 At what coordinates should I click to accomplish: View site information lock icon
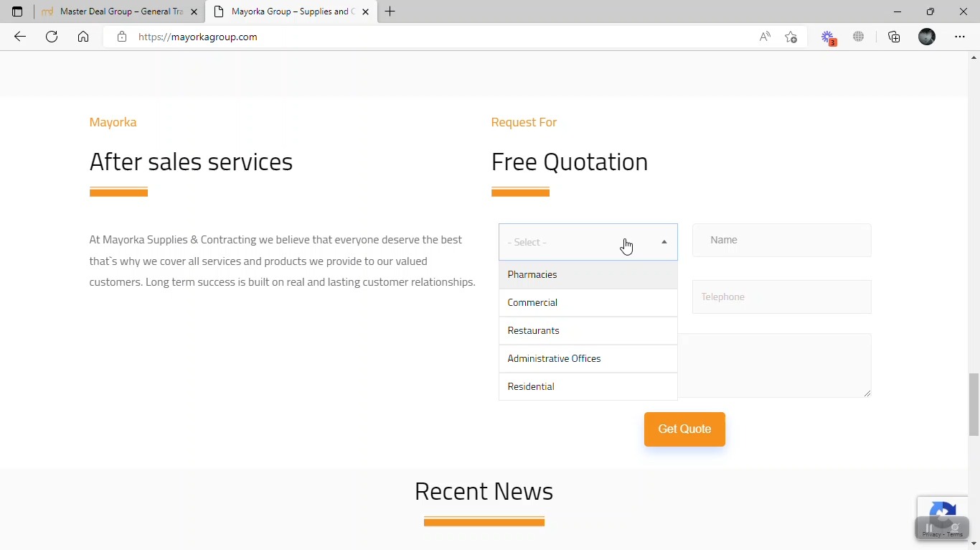point(122,37)
